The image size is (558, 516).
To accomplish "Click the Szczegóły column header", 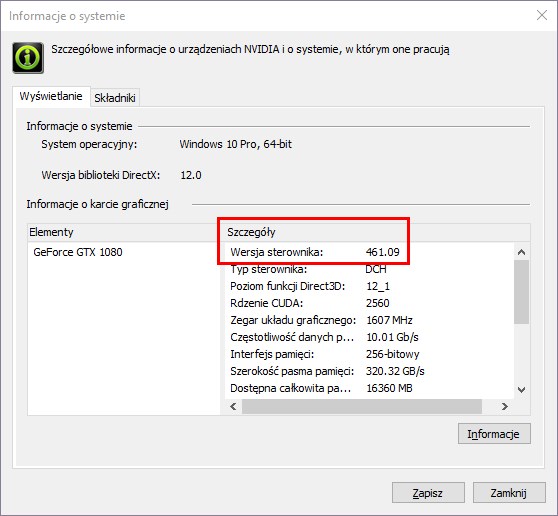I will 377,232.
